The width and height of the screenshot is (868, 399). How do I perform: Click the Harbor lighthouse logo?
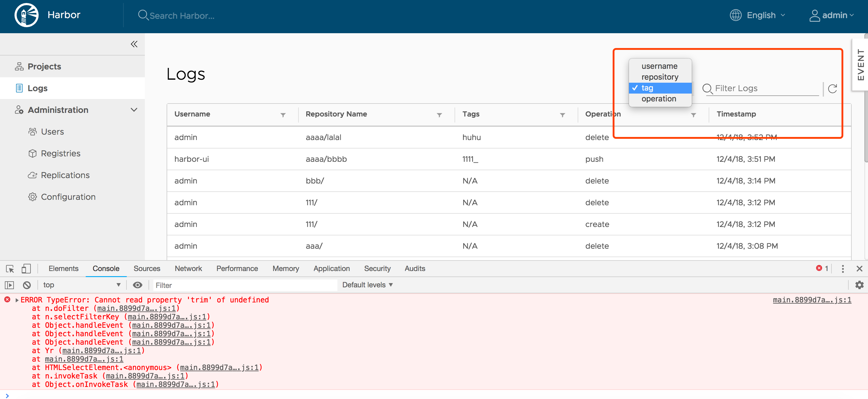coord(26,15)
